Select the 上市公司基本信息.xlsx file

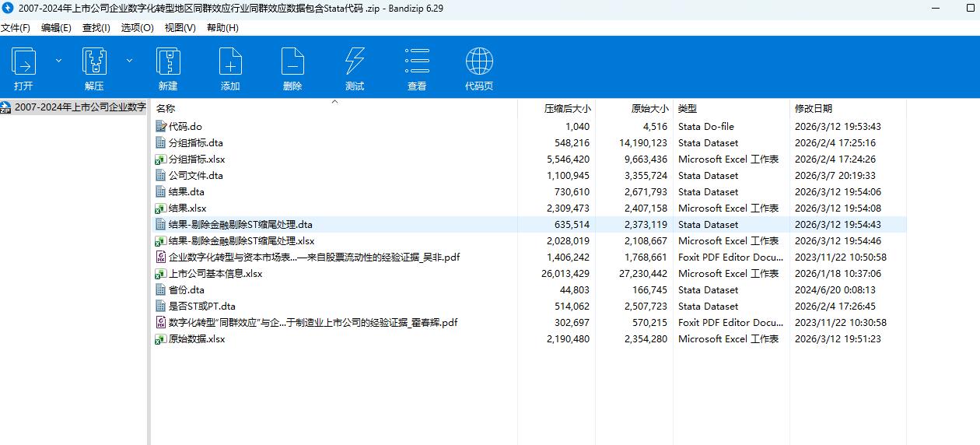[x=215, y=273]
